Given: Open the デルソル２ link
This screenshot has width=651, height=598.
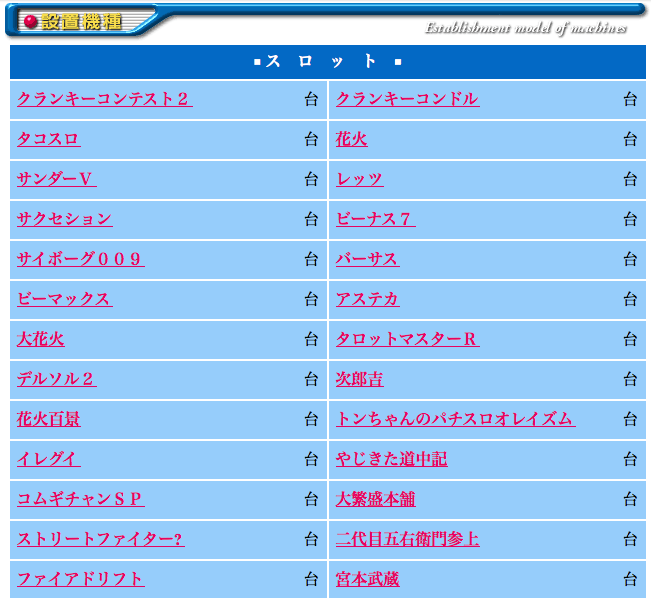Looking at the screenshot, I should (x=57, y=379).
